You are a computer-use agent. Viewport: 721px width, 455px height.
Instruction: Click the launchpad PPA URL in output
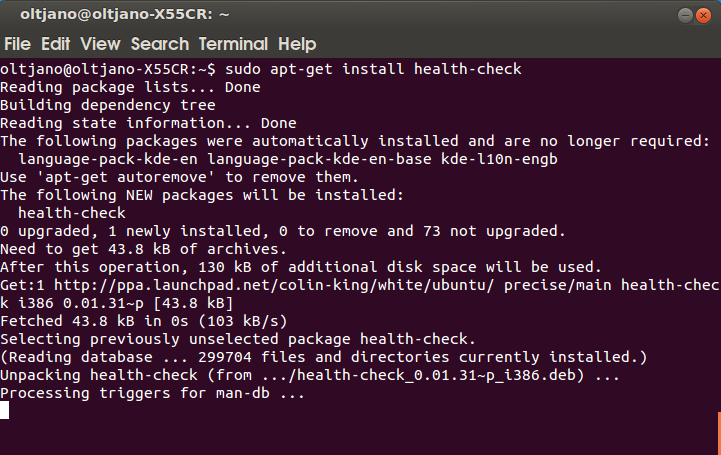click(x=274, y=285)
